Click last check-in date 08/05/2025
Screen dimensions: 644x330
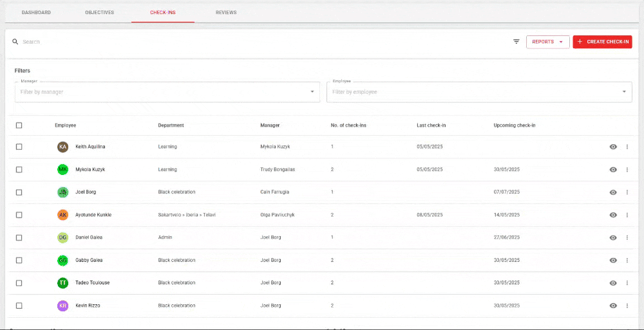pos(430,215)
